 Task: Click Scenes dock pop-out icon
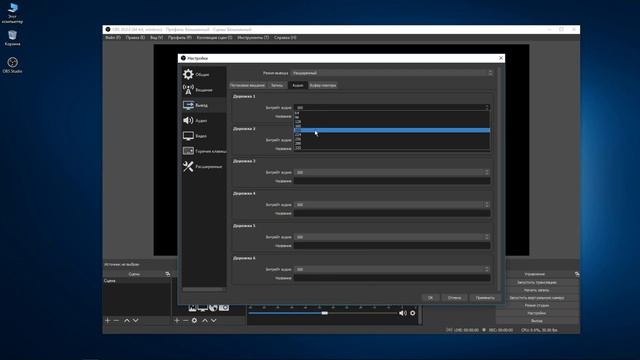167,274
